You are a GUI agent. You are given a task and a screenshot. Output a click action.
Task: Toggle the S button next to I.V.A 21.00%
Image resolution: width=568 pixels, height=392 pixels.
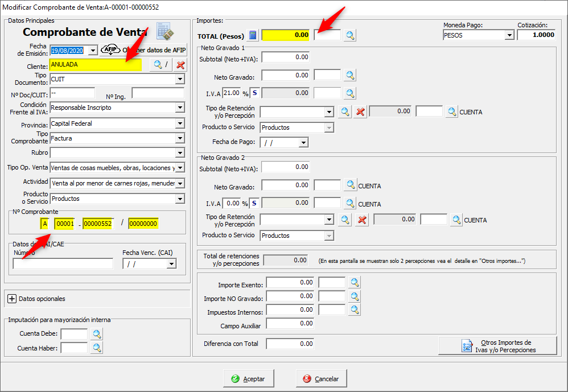254,93
